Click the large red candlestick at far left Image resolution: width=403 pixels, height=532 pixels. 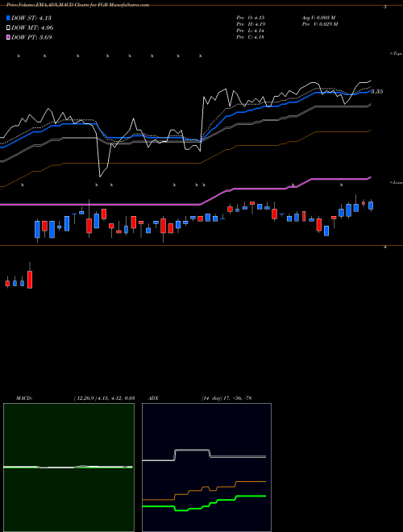pos(30,279)
